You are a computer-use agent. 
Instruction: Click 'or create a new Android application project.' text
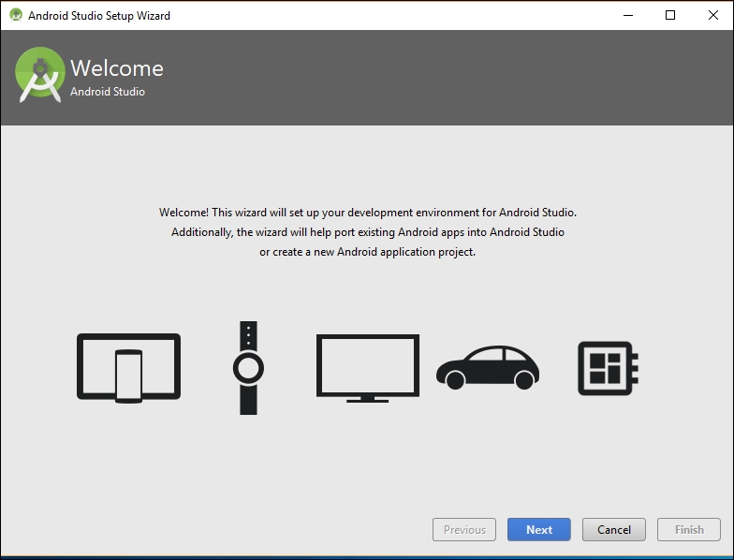coord(368,252)
